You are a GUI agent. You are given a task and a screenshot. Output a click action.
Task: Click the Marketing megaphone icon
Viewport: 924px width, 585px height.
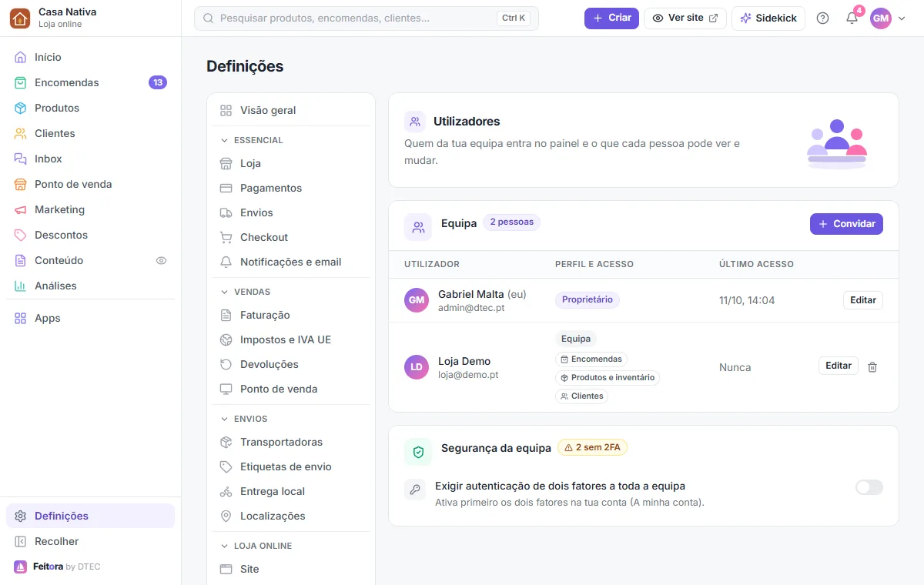20,209
